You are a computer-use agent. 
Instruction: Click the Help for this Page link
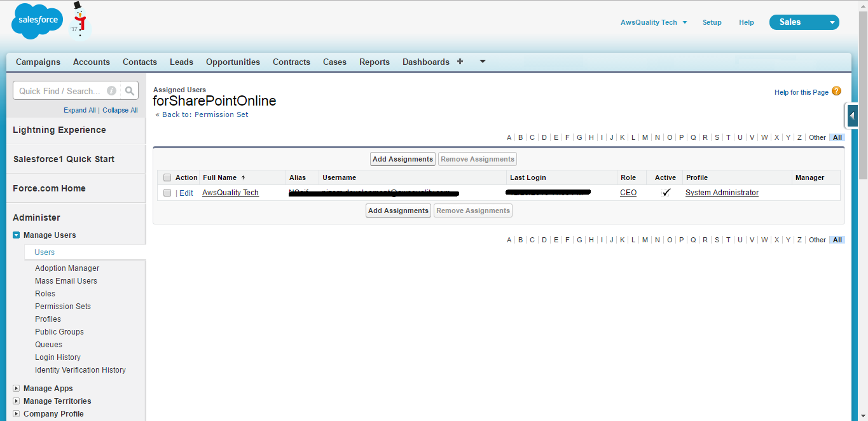point(801,92)
